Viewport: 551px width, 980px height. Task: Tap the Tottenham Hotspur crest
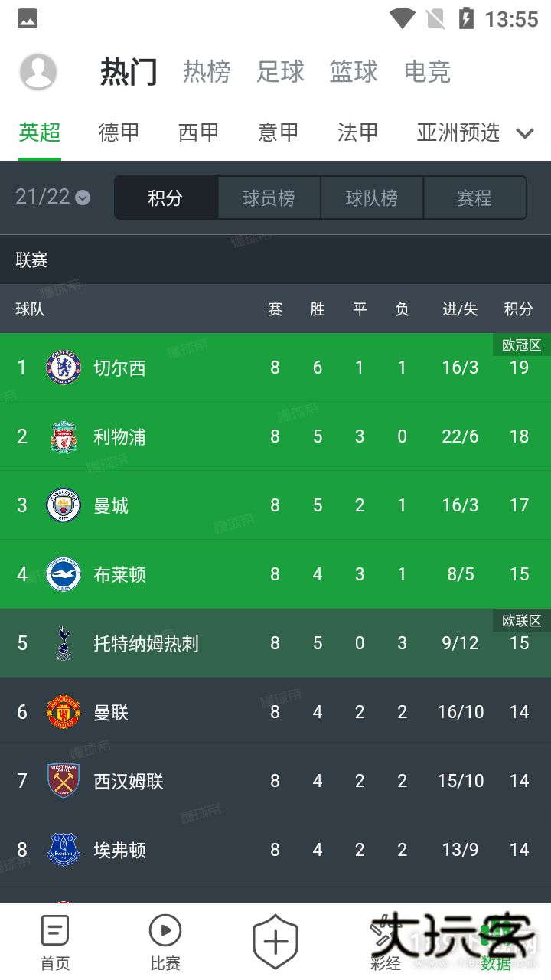(x=64, y=643)
